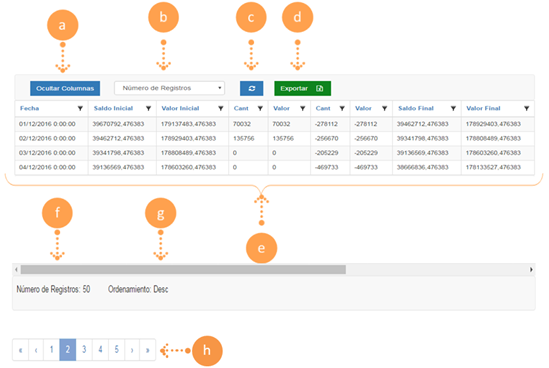The image size is (549, 368).
Task: Sort by Saldo Inicial header
Action: pos(113,108)
